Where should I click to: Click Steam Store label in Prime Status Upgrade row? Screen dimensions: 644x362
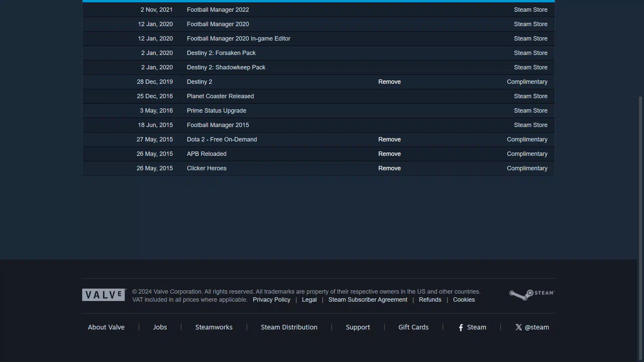click(531, 111)
